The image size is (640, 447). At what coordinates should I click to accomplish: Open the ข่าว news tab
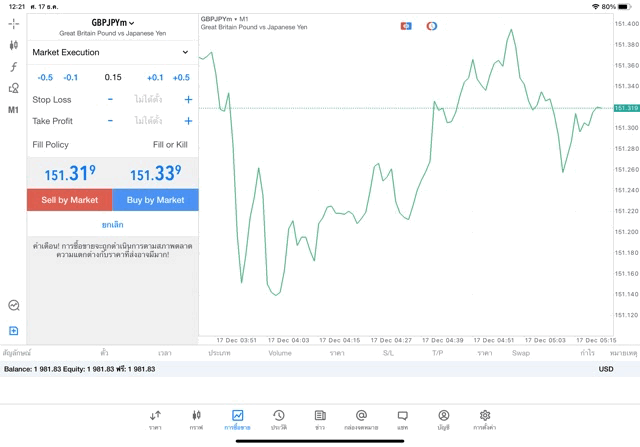coord(320,419)
